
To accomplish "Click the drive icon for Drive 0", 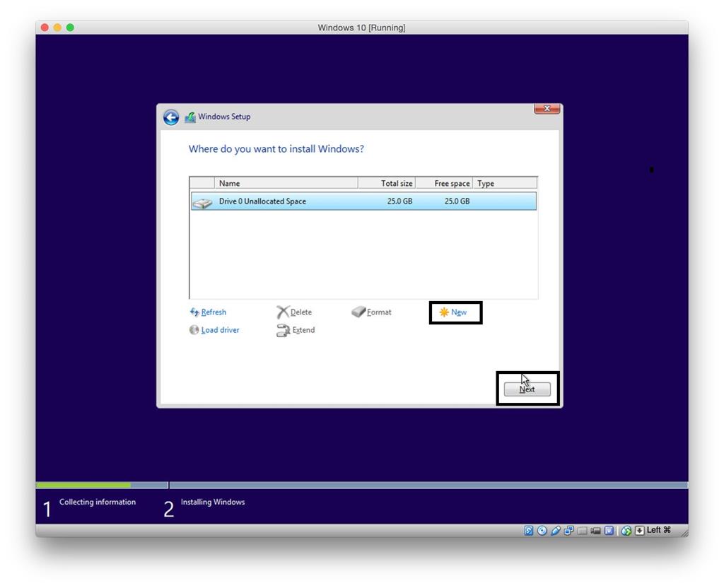I will click(x=202, y=202).
